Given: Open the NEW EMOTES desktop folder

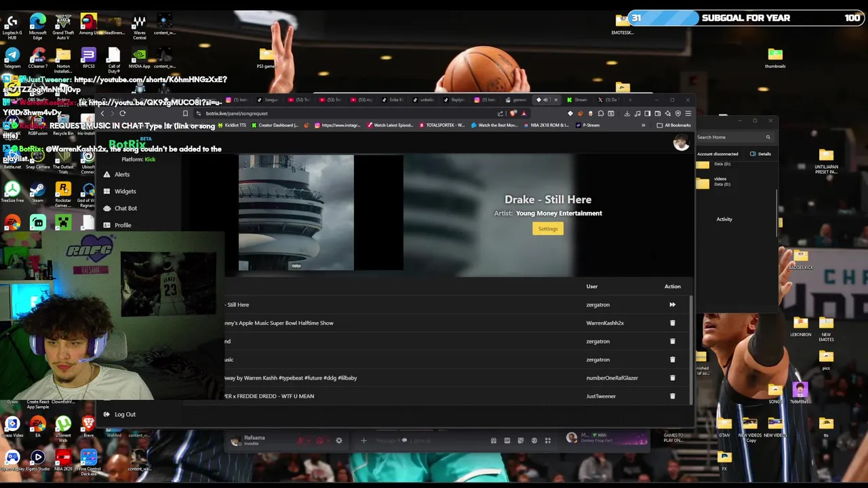Looking at the screenshot, I should (826, 327).
